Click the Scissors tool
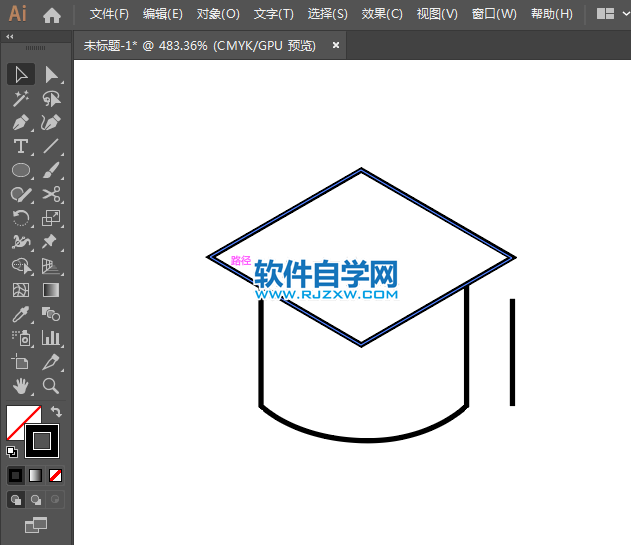This screenshot has width=631, height=545. coord(51,195)
